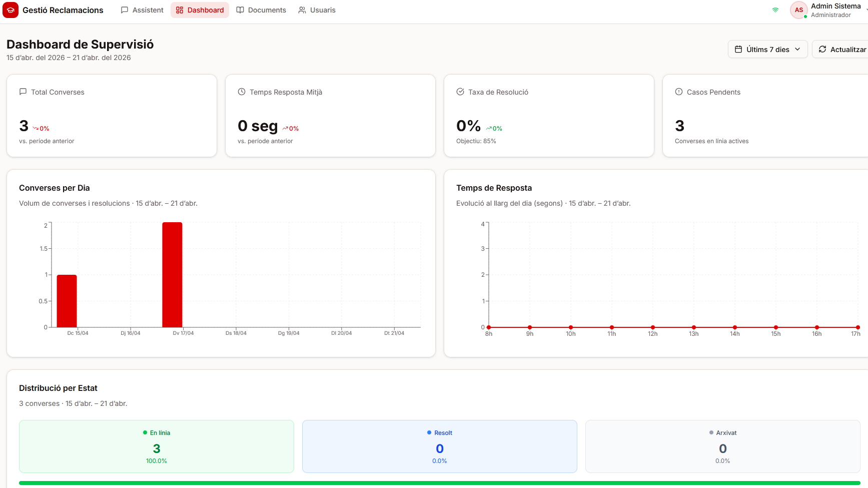Select the green En línia status card

[156, 446]
